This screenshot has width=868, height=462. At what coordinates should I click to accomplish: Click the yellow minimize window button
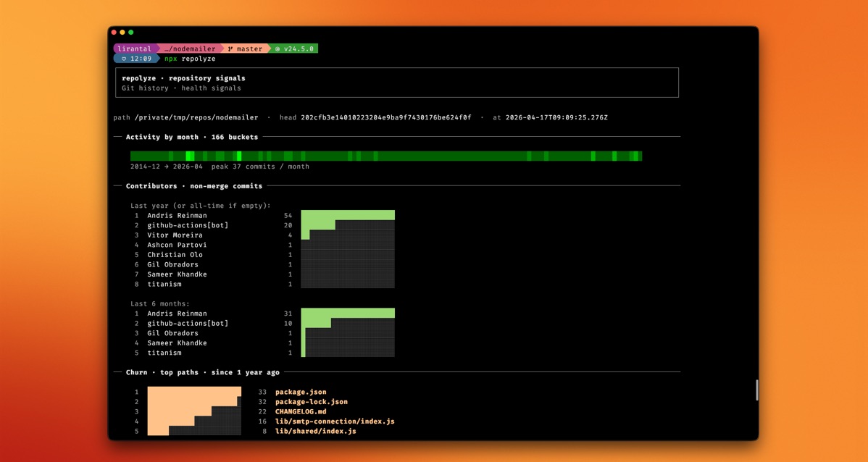(122, 33)
